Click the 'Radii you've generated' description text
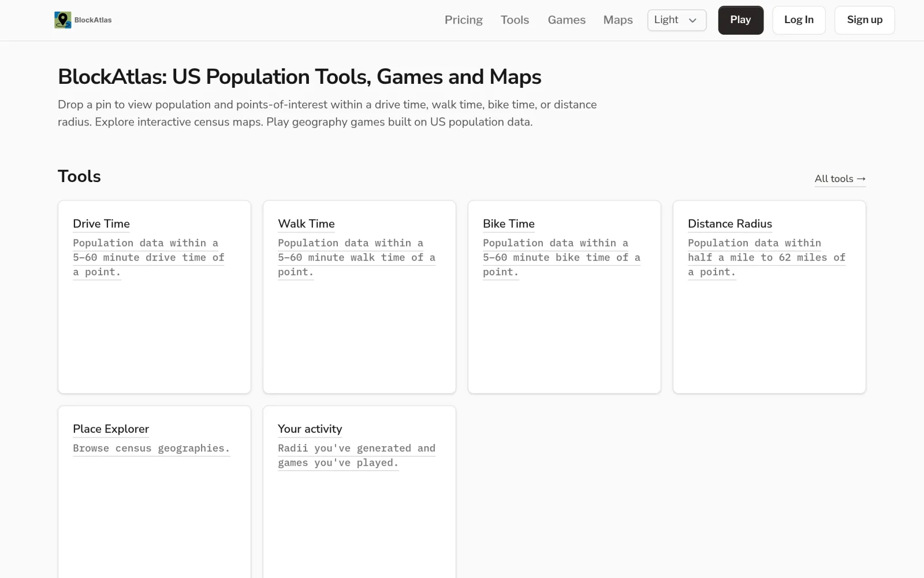 pos(356,455)
